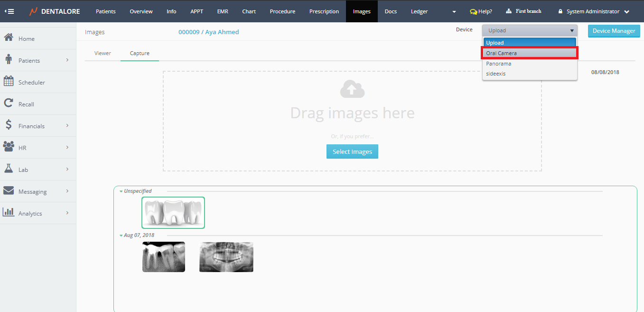Click the cloud upload icon in drop zone
This screenshot has height=312, width=644.
point(352,89)
